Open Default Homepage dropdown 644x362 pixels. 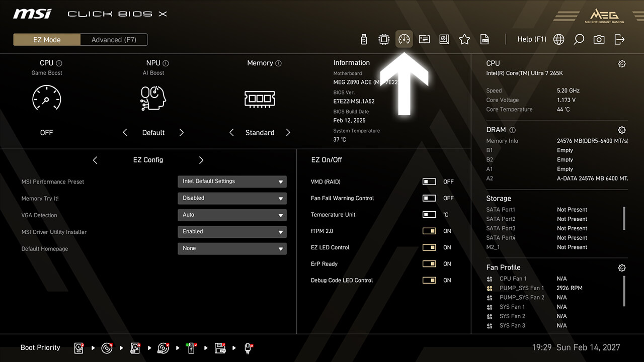tap(232, 248)
